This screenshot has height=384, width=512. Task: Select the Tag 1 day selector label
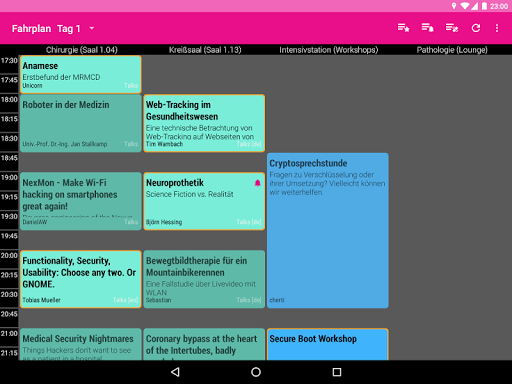pyautogui.click(x=69, y=29)
